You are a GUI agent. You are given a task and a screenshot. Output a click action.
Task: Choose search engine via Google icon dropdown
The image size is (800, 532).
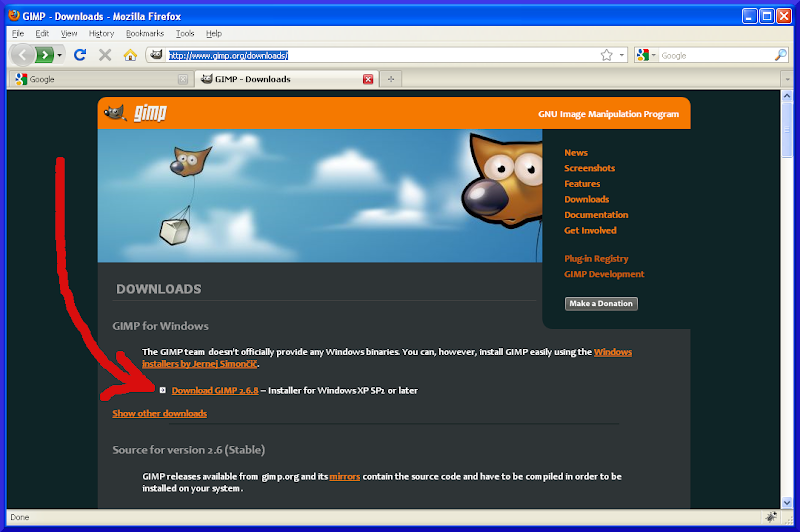(646, 55)
